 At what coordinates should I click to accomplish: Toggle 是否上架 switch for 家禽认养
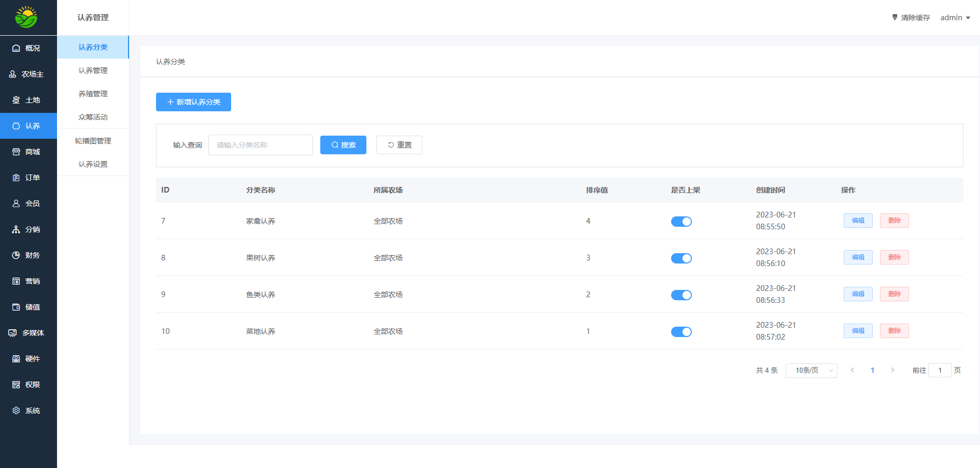point(681,222)
